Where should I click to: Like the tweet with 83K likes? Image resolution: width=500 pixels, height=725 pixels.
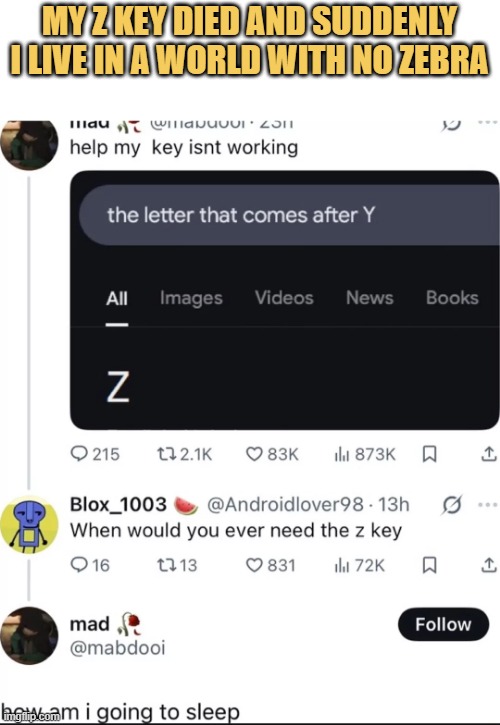(x=272, y=454)
